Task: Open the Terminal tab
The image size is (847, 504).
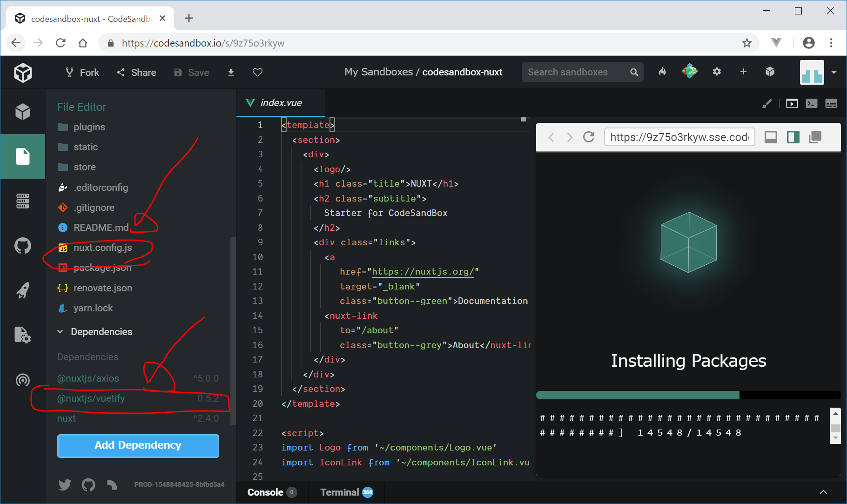Action: pyautogui.click(x=347, y=492)
